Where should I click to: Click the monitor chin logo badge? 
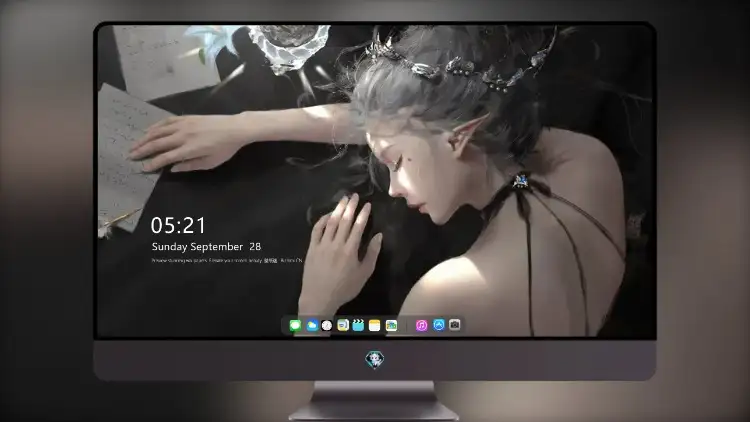coord(375,359)
